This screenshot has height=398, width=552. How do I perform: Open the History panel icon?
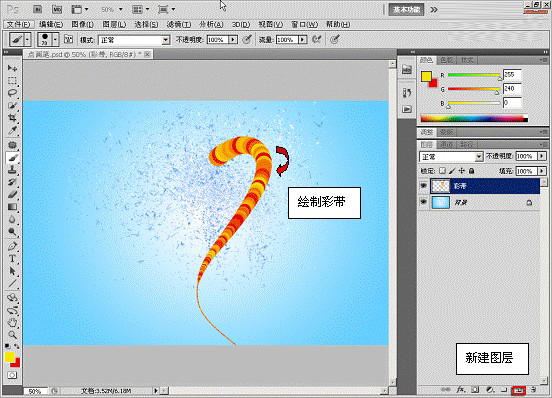(407, 93)
